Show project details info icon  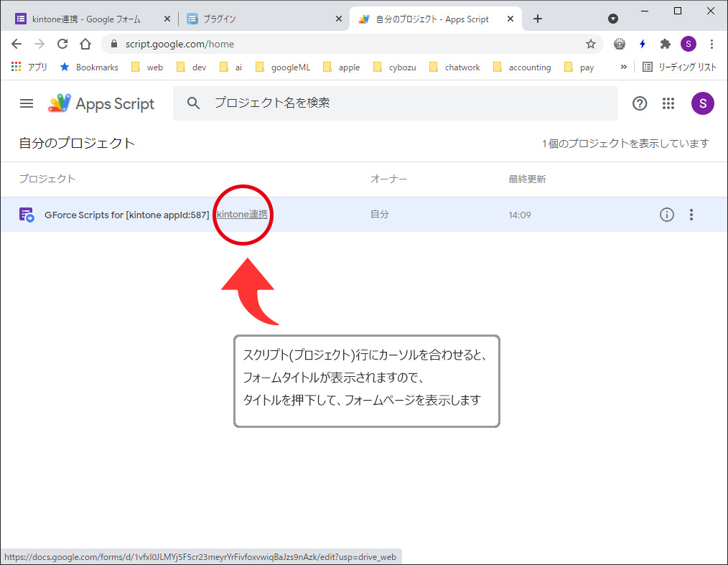667,214
